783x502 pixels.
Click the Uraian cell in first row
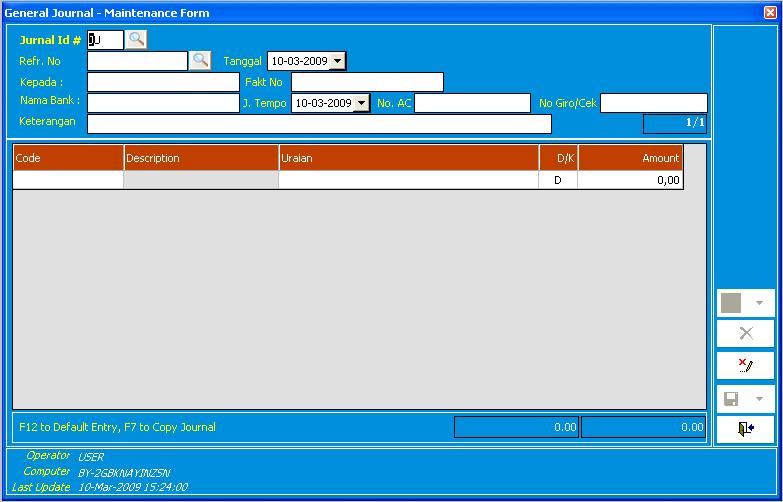pos(408,181)
